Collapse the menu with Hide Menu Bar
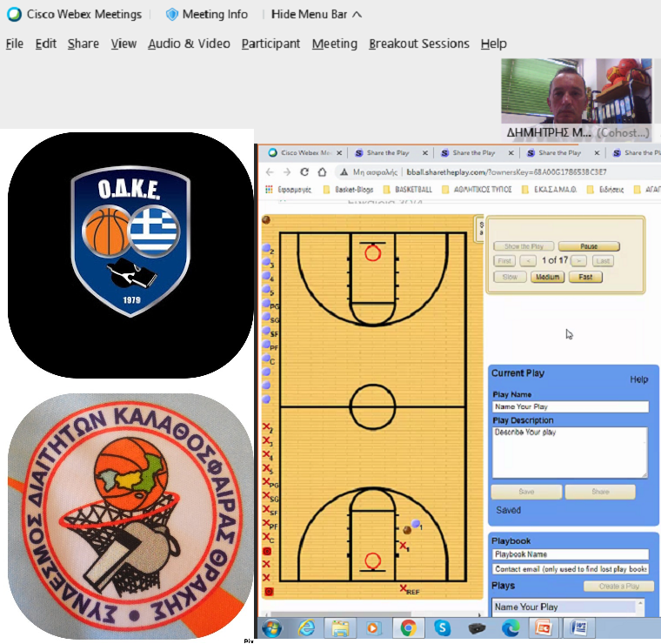 coord(317,14)
